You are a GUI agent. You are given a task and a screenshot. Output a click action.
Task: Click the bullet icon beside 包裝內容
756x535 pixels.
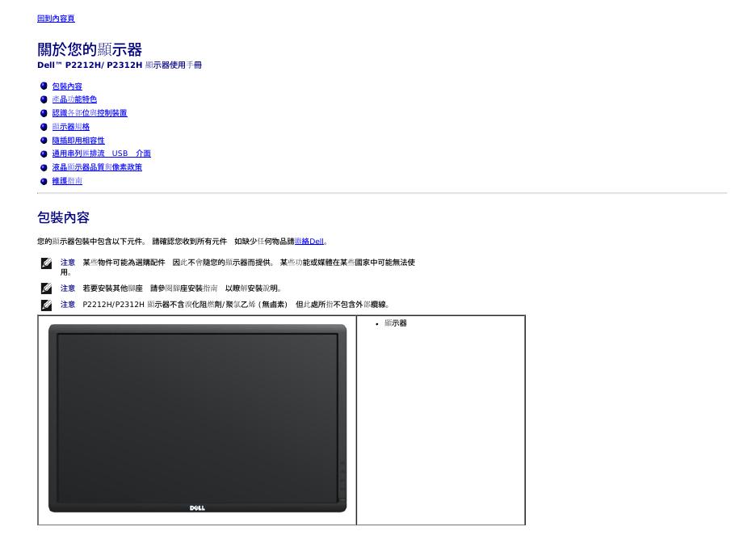pos(44,86)
